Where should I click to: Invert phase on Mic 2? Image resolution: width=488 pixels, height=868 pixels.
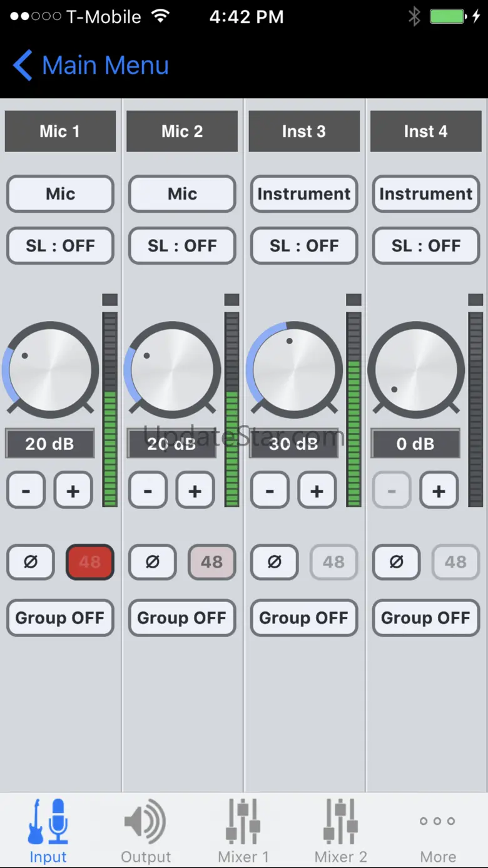click(152, 562)
